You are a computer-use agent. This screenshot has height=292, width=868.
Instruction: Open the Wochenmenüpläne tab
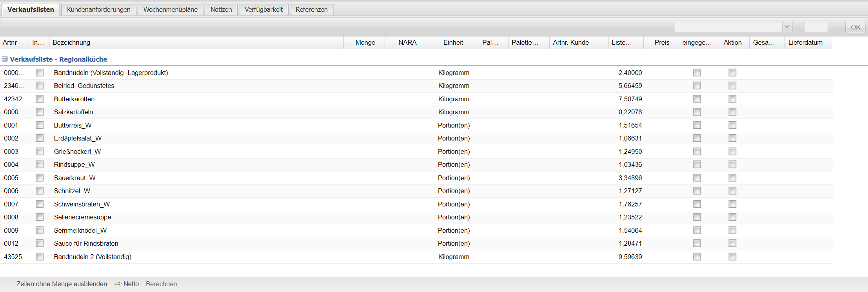[x=170, y=9]
